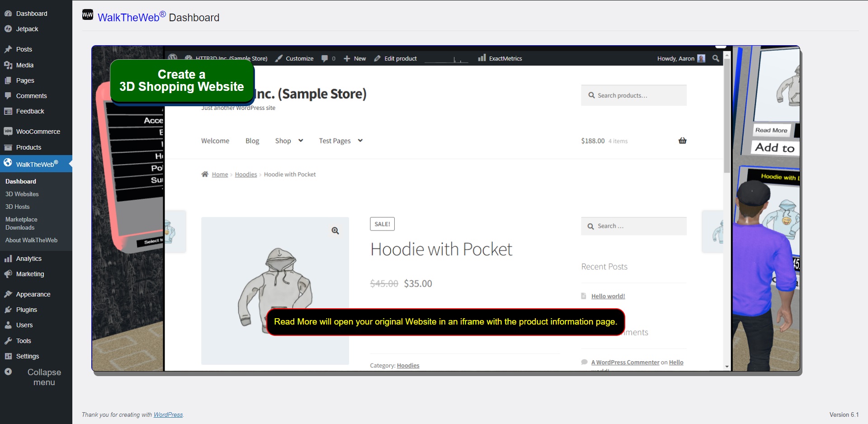The width and height of the screenshot is (868, 424).
Task: Click the scrollbar down arrow
Action: (727, 367)
